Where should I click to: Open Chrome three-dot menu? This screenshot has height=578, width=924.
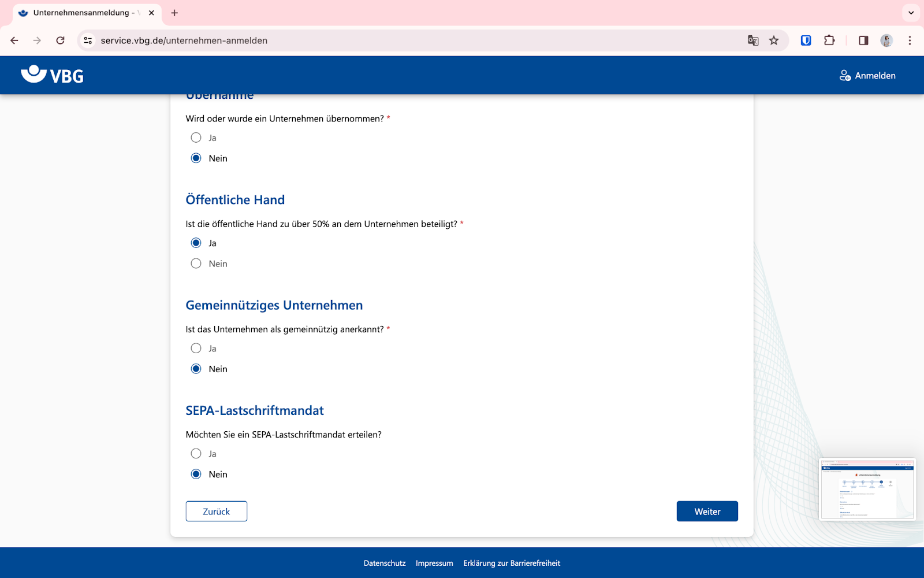(x=910, y=40)
